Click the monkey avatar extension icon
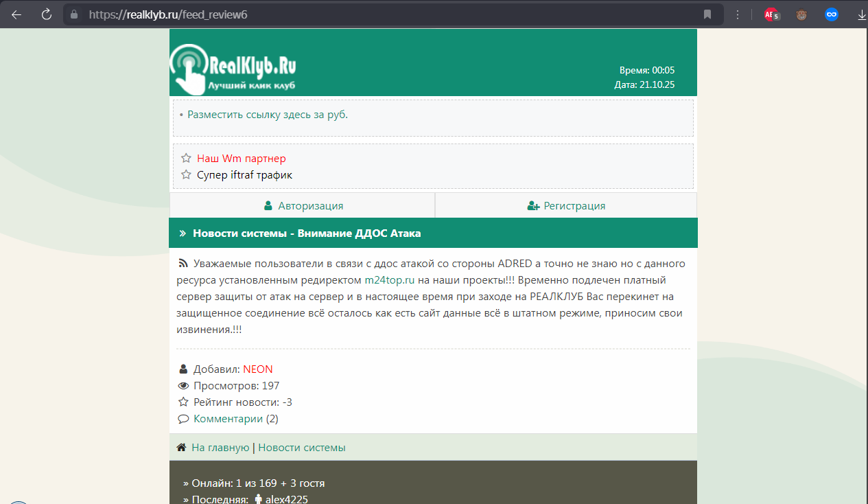Image resolution: width=868 pixels, height=504 pixels. 801,14
